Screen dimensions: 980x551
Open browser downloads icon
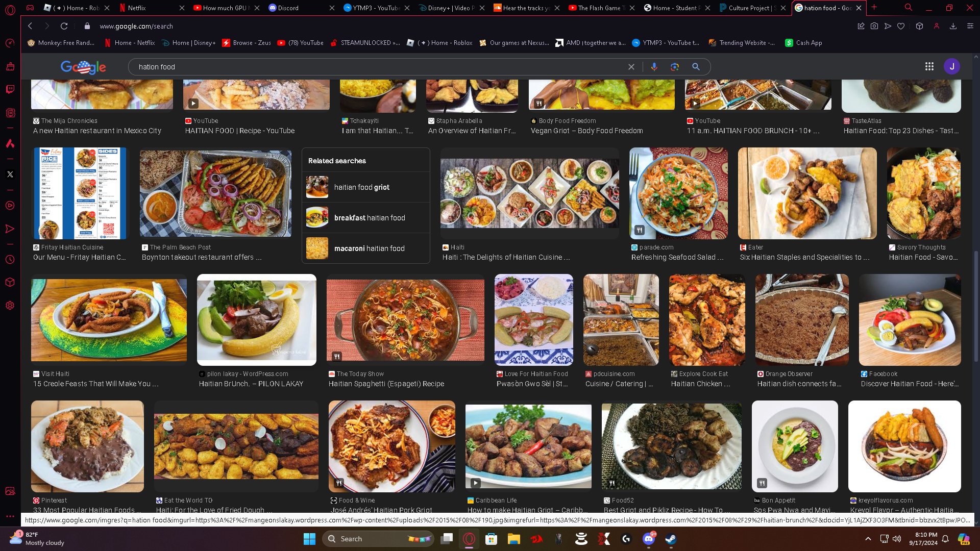click(953, 26)
